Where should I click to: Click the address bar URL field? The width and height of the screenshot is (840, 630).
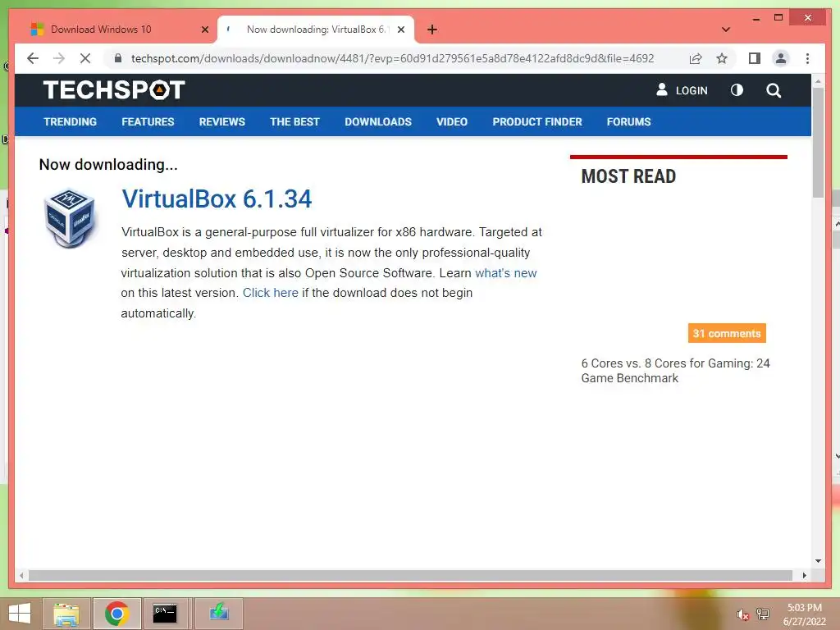(392, 58)
